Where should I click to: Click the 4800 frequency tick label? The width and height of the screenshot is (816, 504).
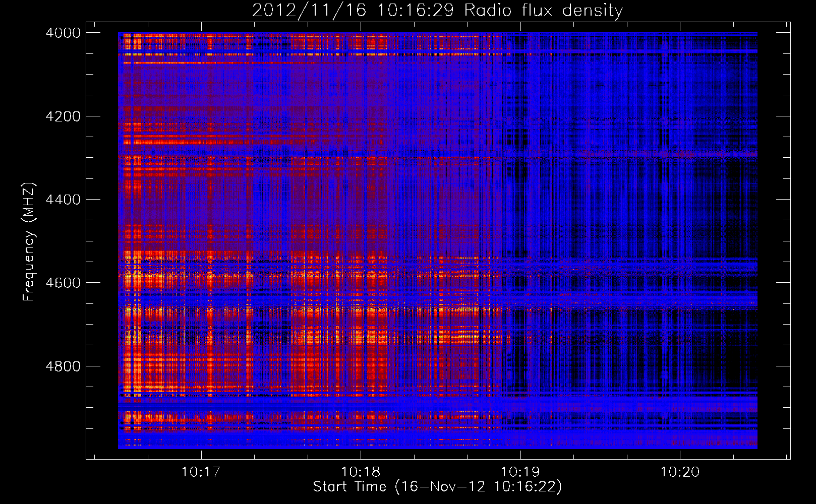tap(63, 366)
